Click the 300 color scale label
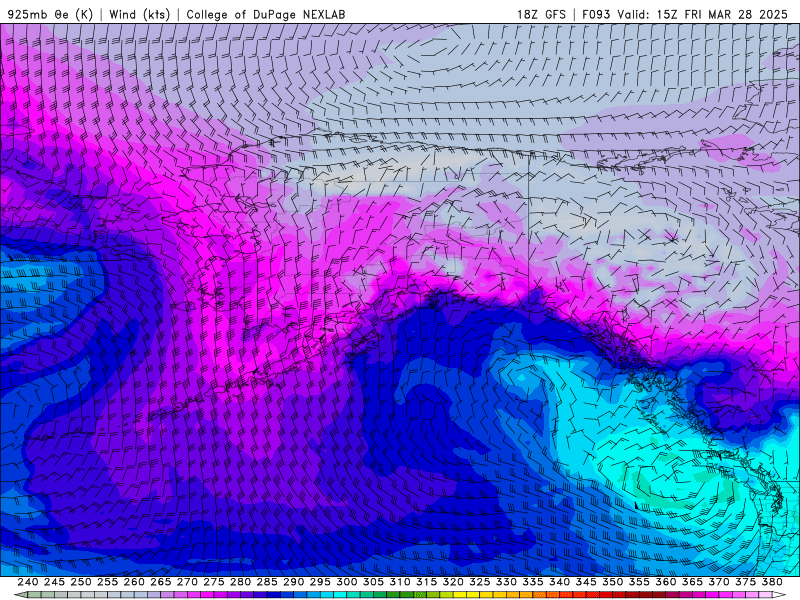Viewport: 800px width, 600px height. (346, 582)
